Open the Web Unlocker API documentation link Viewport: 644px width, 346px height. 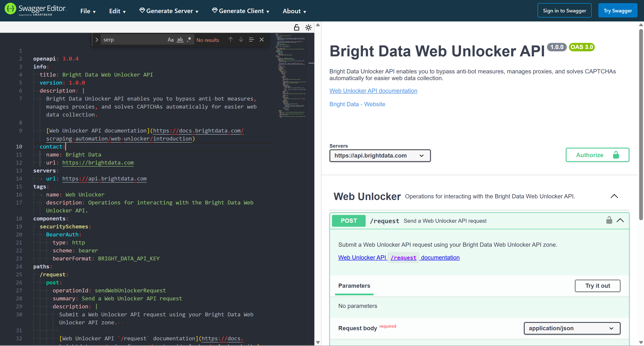click(373, 90)
